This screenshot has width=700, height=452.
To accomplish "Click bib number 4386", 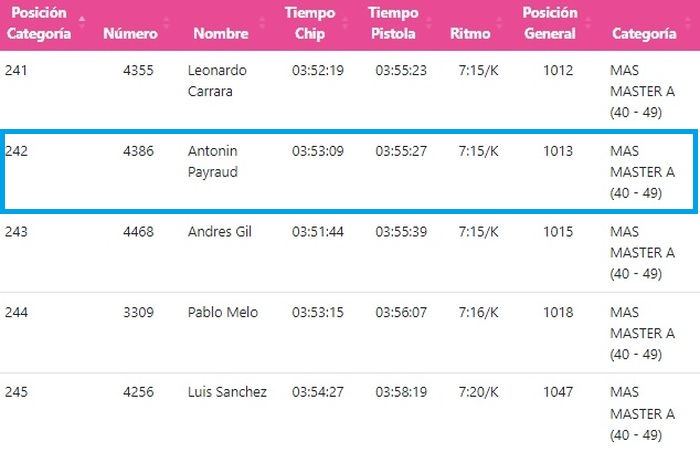I will [138, 151].
